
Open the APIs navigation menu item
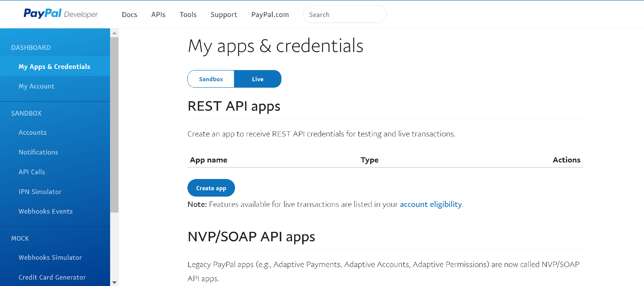[158, 14]
